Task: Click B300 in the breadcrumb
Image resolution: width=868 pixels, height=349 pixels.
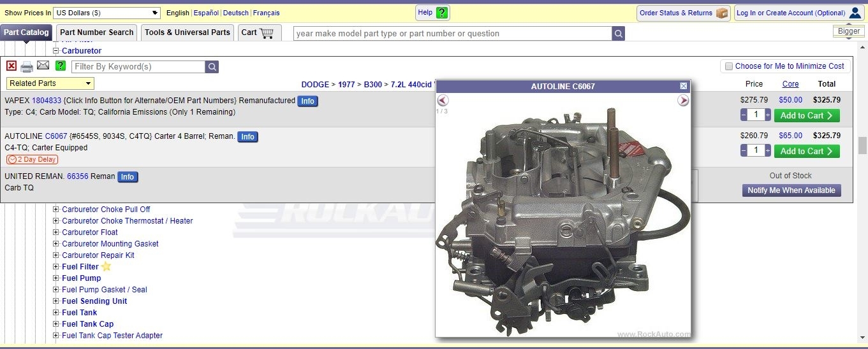Action: [x=373, y=84]
